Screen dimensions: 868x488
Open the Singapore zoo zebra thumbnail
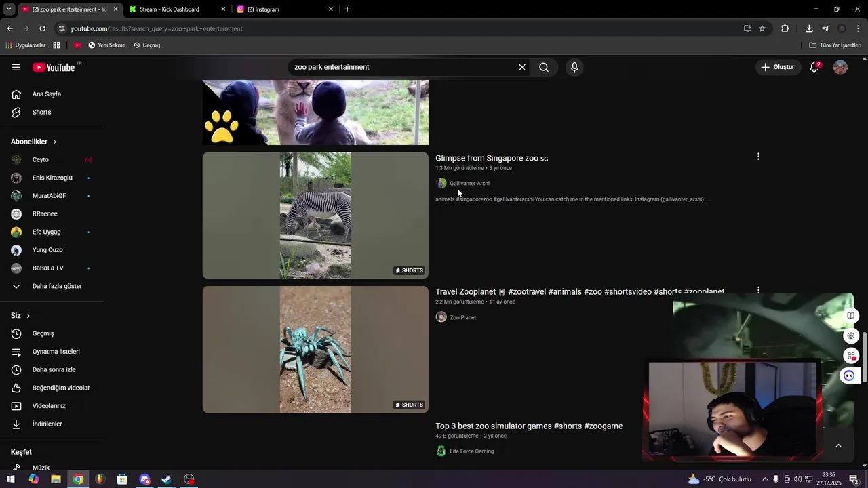(315, 216)
